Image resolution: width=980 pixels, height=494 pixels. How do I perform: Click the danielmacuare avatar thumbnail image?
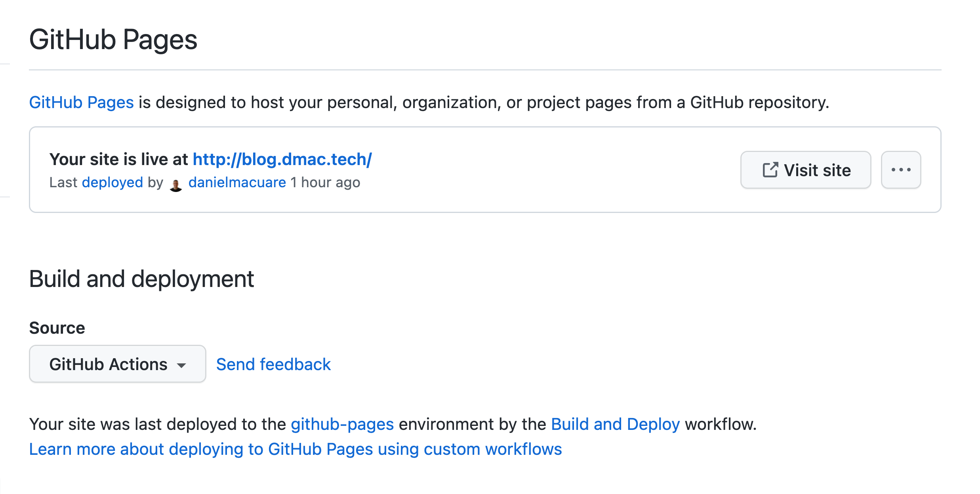[x=177, y=183]
